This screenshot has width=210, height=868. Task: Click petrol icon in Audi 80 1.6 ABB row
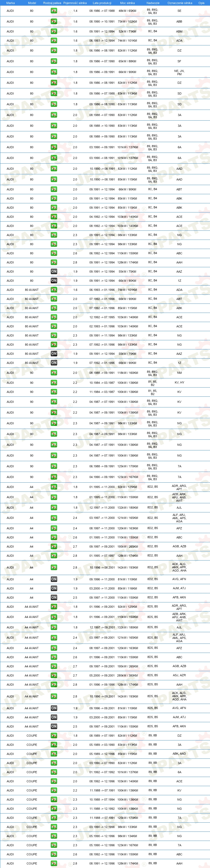pos(54,21)
